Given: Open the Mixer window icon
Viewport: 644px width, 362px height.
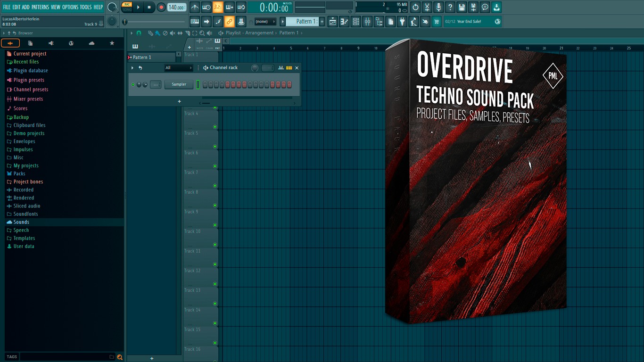Looking at the screenshot, I should tap(367, 22).
